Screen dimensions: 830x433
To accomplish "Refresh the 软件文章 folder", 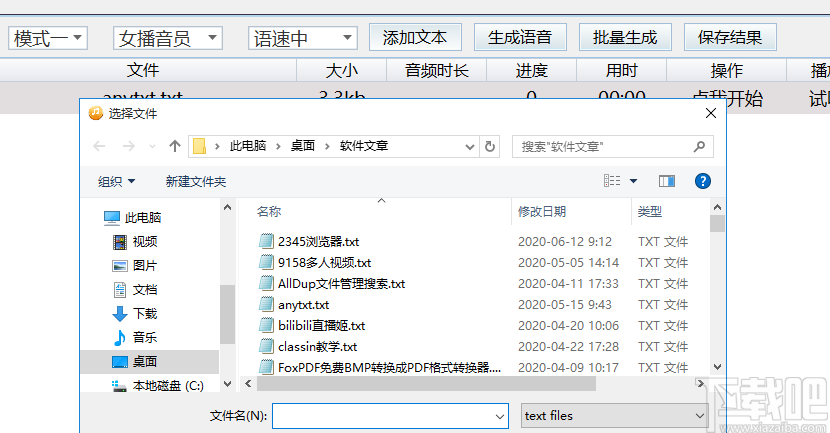I will tap(490, 147).
